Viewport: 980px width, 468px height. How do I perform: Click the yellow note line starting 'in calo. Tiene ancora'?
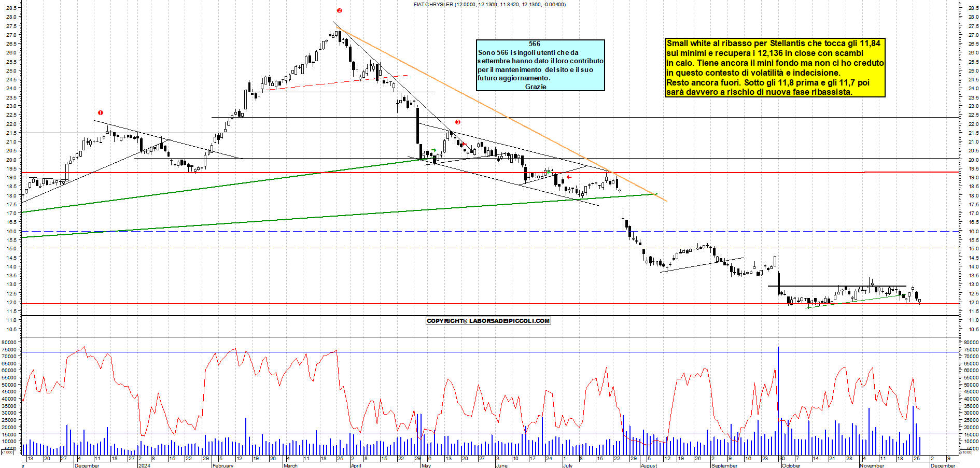pos(775,63)
